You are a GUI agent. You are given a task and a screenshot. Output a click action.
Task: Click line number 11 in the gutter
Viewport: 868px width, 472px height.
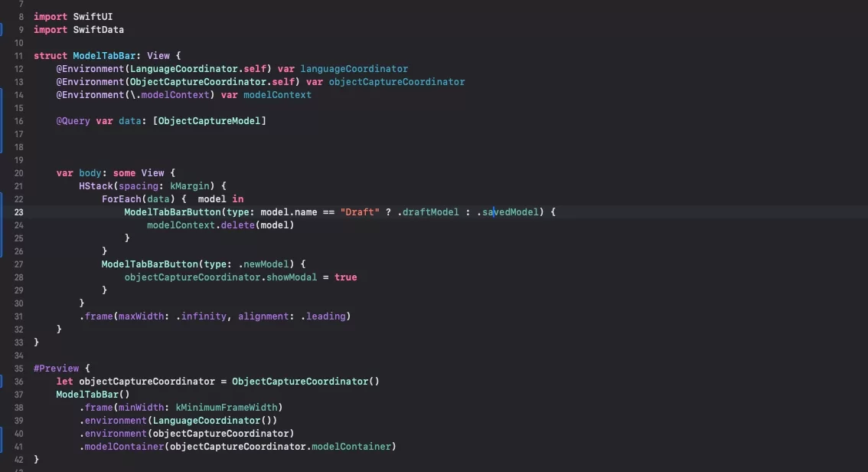[x=19, y=56]
